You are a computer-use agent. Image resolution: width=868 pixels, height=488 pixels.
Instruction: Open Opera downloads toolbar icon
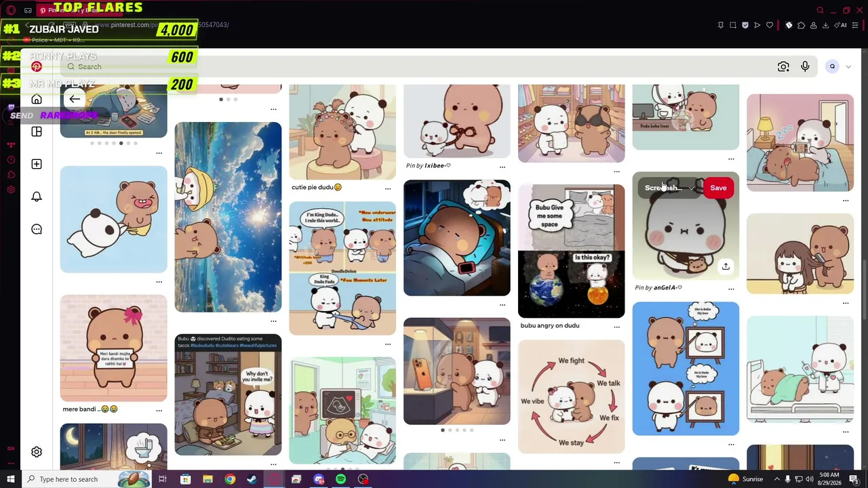coord(825,25)
